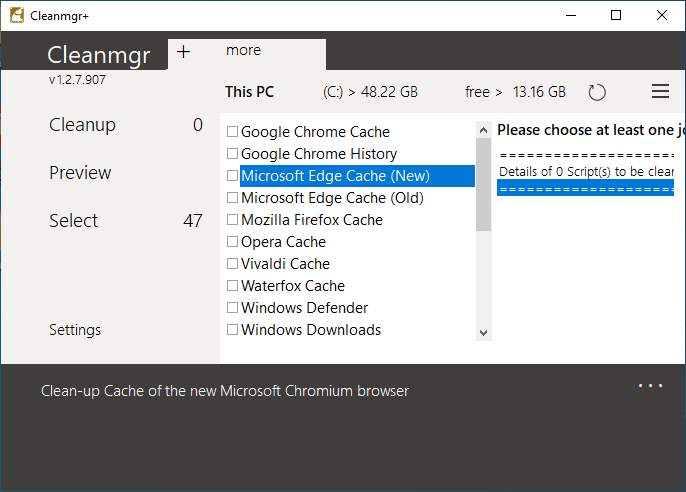Select the Opera Cache list label
The image size is (686, 492).
tap(284, 242)
